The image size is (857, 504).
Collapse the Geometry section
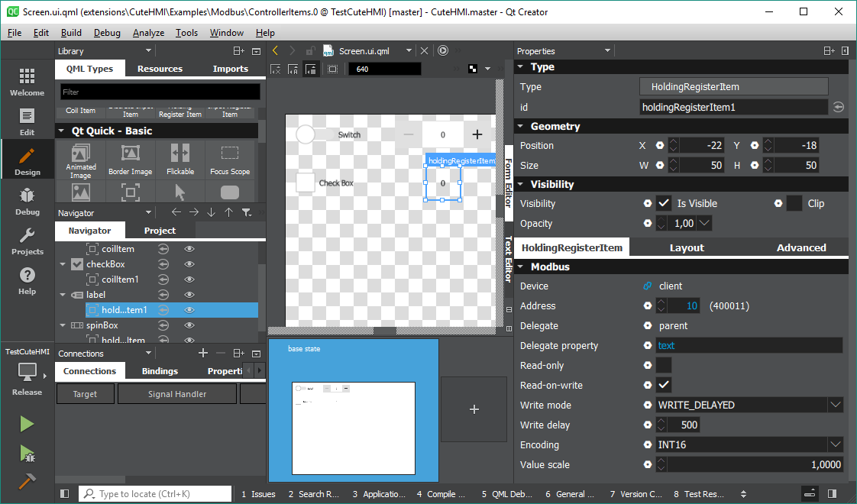pos(520,127)
